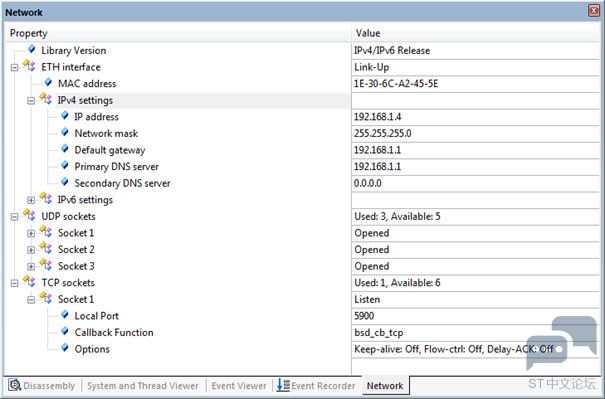Switch to the Disassembly tab
The height and width of the screenshot is (399, 605).
click(x=42, y=385)
